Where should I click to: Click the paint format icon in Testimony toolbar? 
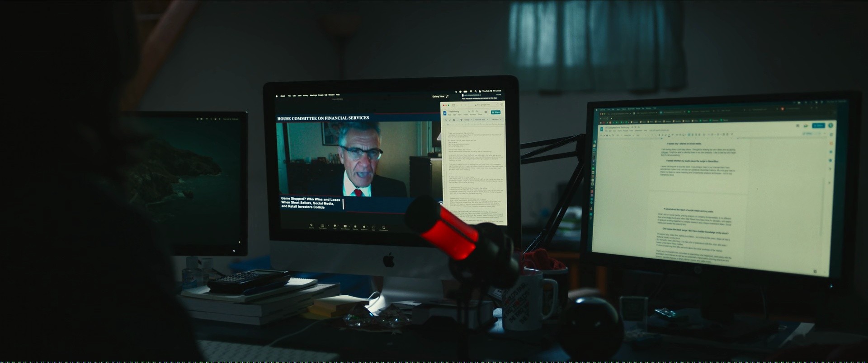click(461, 120)
